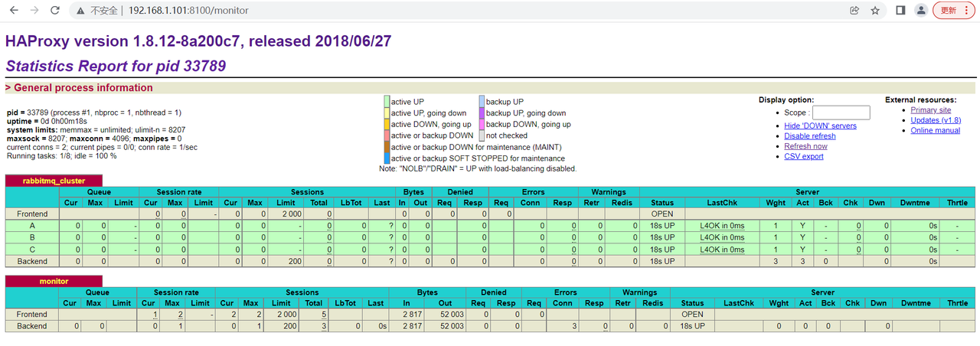Click the Disable refresh link

tap(809, 136)
